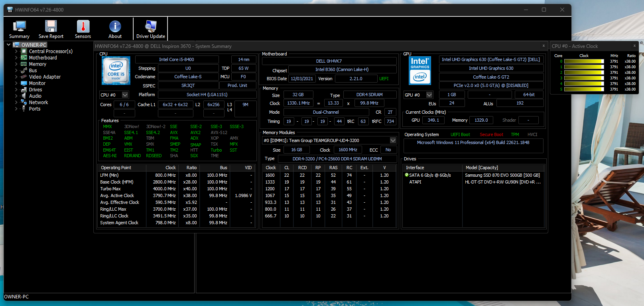Click the Audio speaker tree icon

click(24, 96)
